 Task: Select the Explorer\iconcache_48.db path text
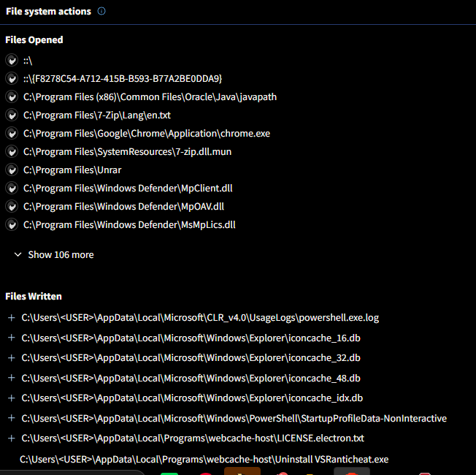191,378
